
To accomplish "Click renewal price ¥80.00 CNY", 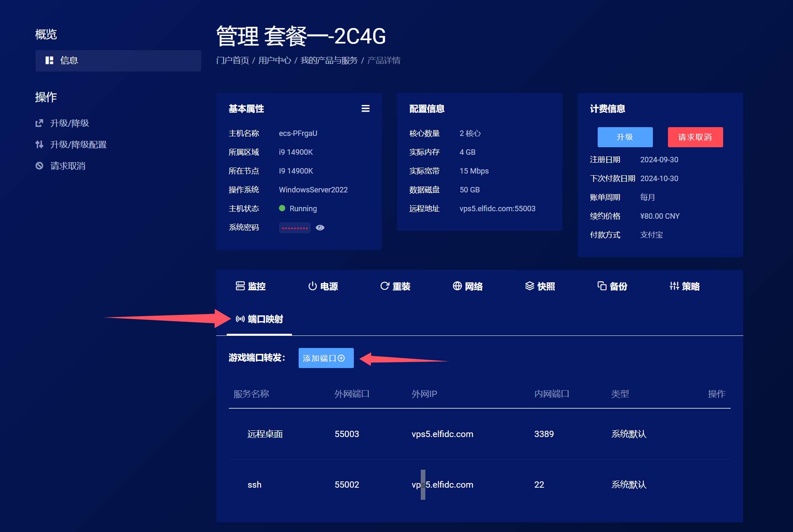I will [660, 216].
